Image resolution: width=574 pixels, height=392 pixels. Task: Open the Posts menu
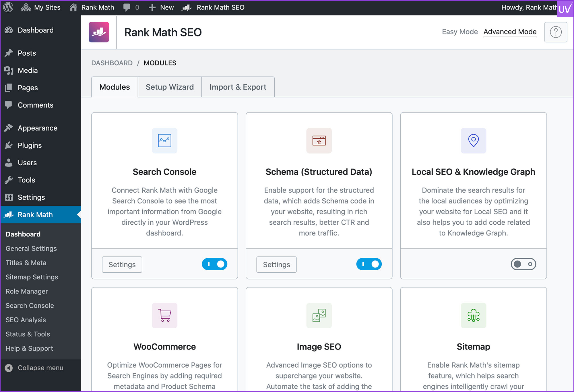(x=27, y=53)
